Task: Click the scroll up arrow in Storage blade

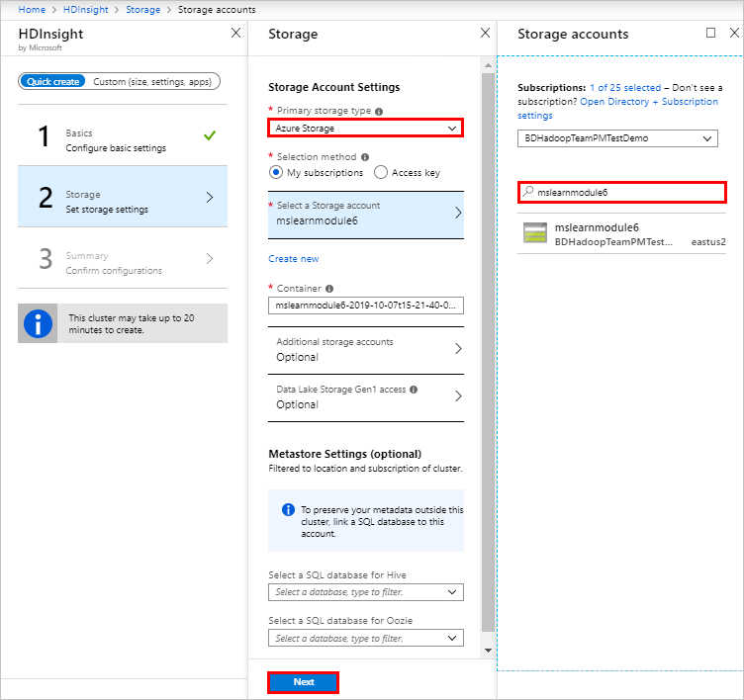Action: tap(488, 65)
